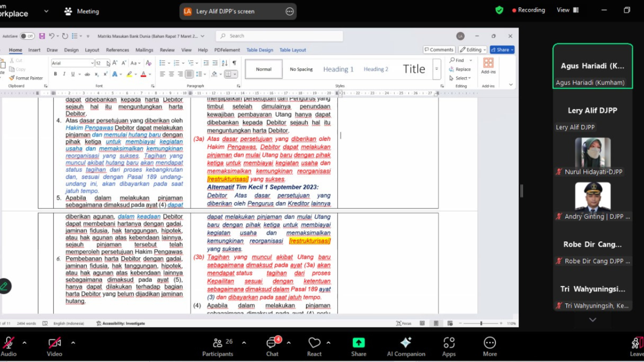Open the Insert tab
The height and width of the screenshot is (362, 644).
pyautogui.click(x=34, y=50)
